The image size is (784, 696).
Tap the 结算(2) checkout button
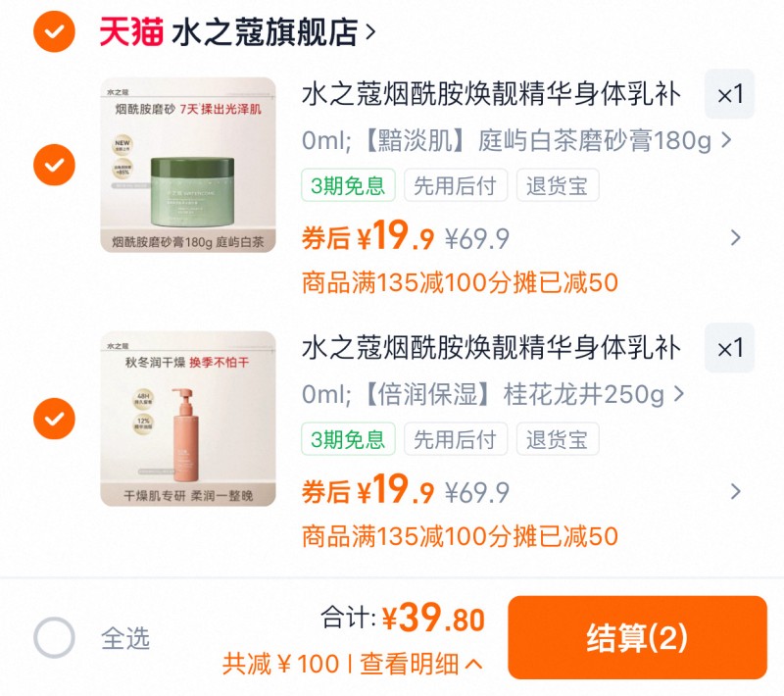[639, 637]
